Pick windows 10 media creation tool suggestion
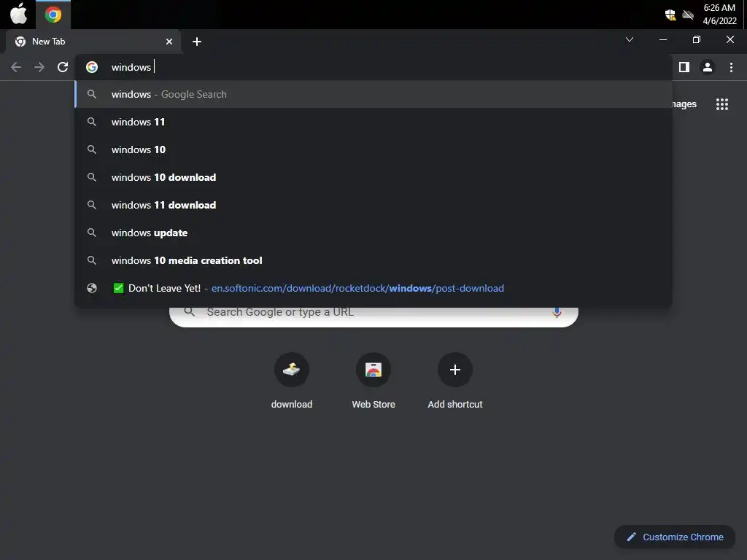Image resolution: width=747 pixels, height=560 pixels. (373, 260)
